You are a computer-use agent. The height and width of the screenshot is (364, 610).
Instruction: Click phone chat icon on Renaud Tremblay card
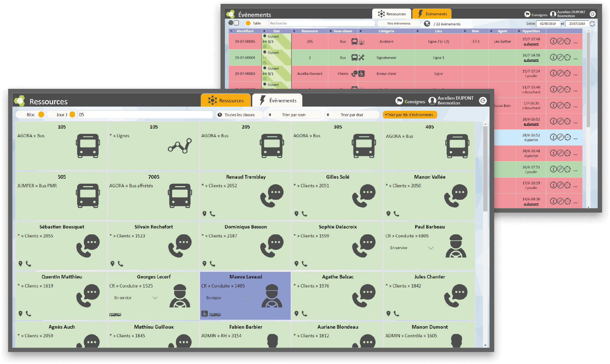point(272,196)
